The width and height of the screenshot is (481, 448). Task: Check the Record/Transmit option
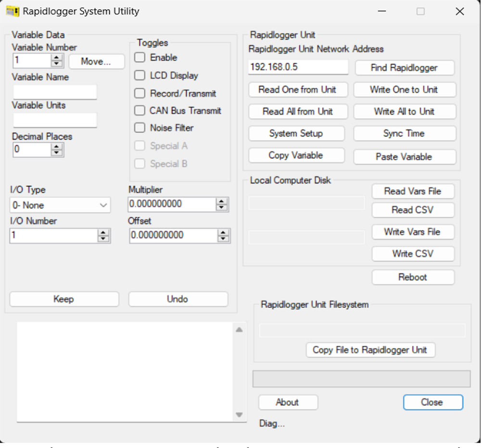pyautogui.click(x=140, y=93)
